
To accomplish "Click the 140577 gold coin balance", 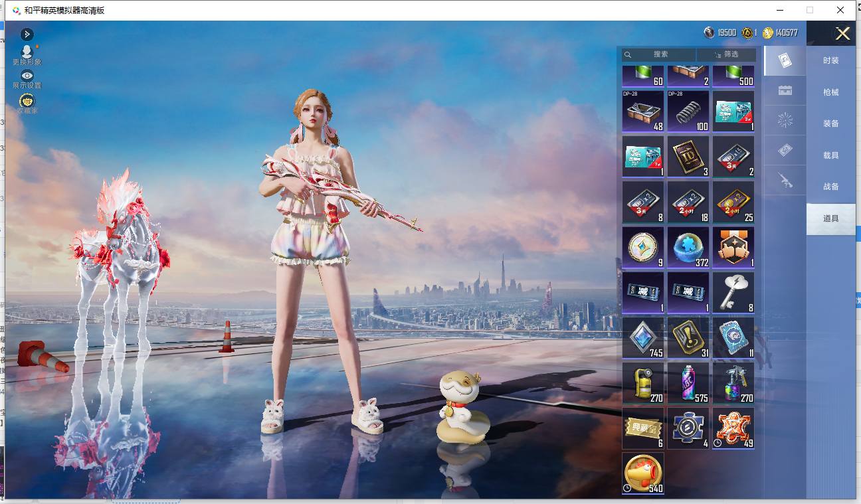I will 781,33.
